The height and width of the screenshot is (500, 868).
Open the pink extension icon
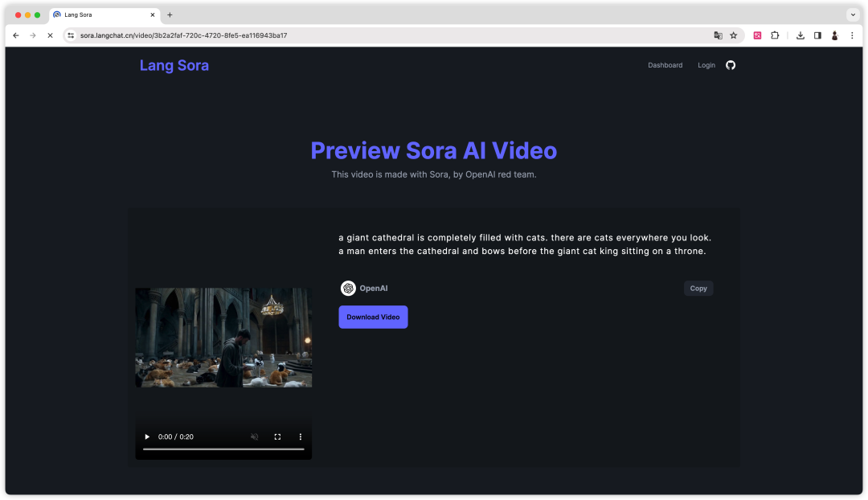(x=757, y=35)
